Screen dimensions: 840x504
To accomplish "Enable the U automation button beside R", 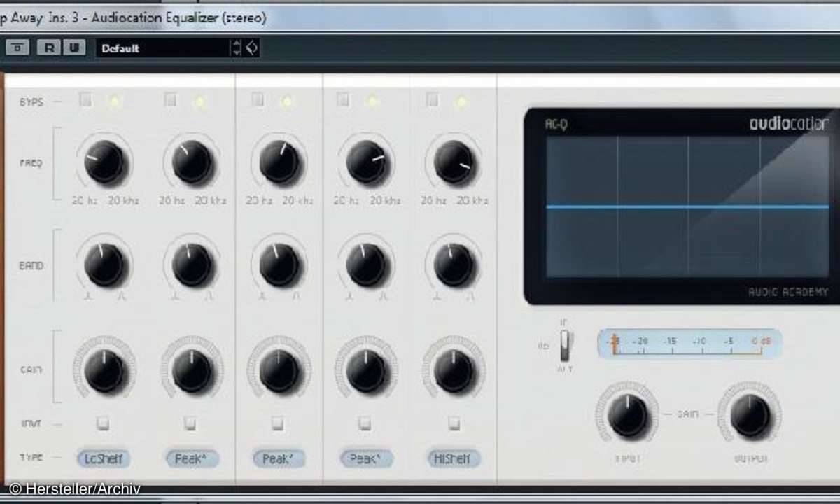I will click(x=73, y=48).
